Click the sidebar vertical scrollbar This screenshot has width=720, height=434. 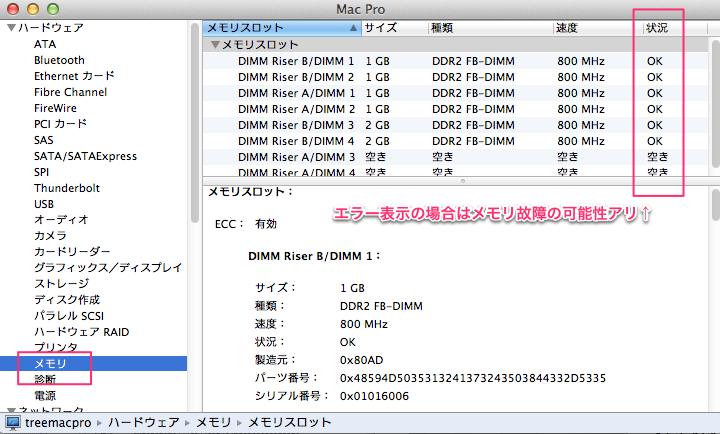195,124
